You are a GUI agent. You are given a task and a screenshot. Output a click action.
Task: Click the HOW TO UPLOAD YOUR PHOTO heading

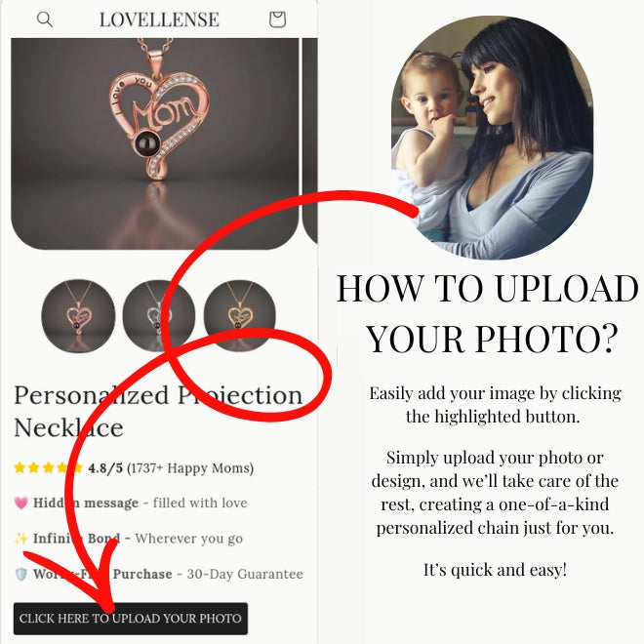[488, 313]
